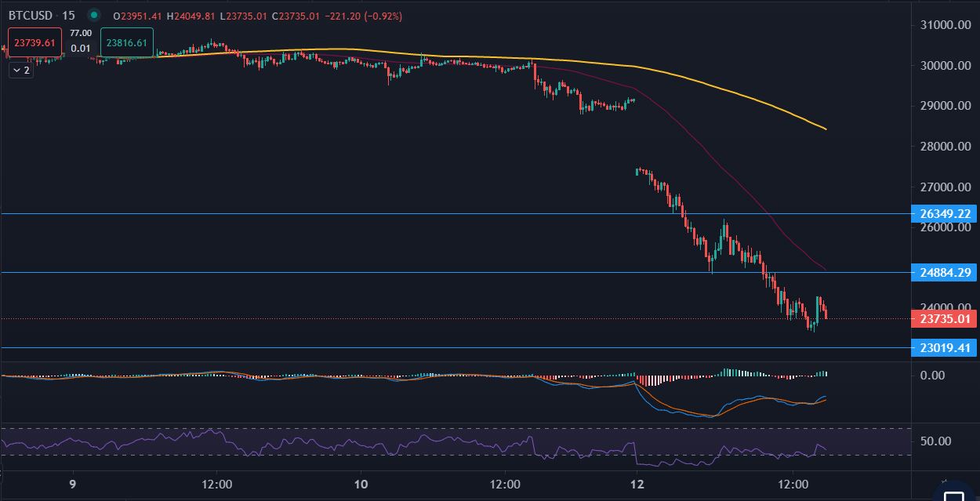Expand the collapsed indicators using the chevron
Image resolution: width=980 pixels, height=501 pixels.
click(x=20, y=70)
